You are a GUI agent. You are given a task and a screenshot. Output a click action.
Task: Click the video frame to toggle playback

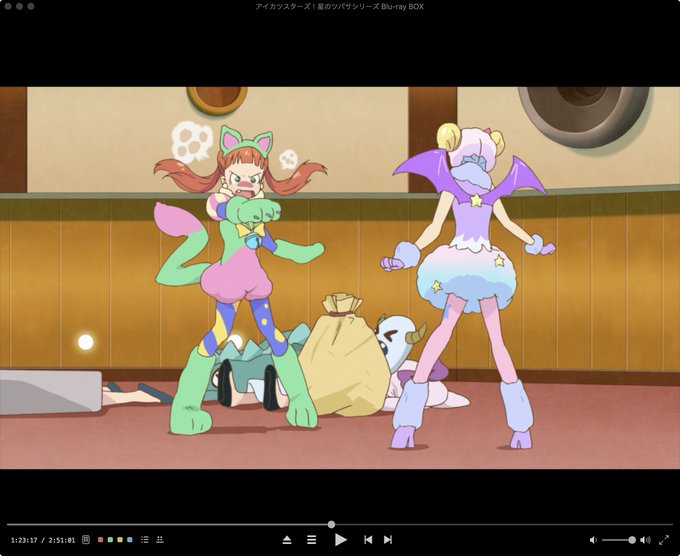coord(340,278)
